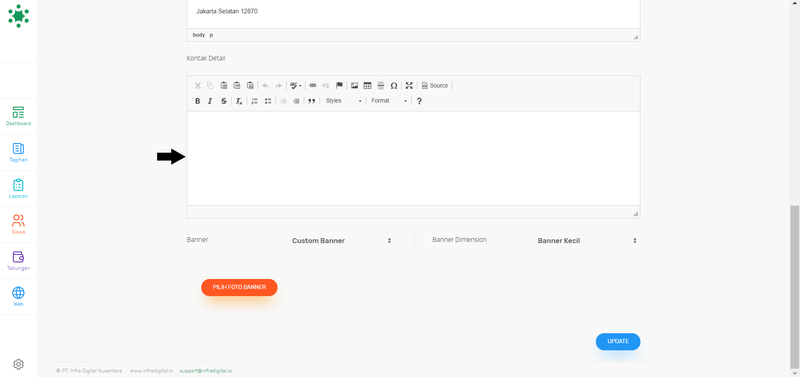The width and height of the screenshot is (800, 377).
Task: Click the Unlink icon
Action: point(326,86)
